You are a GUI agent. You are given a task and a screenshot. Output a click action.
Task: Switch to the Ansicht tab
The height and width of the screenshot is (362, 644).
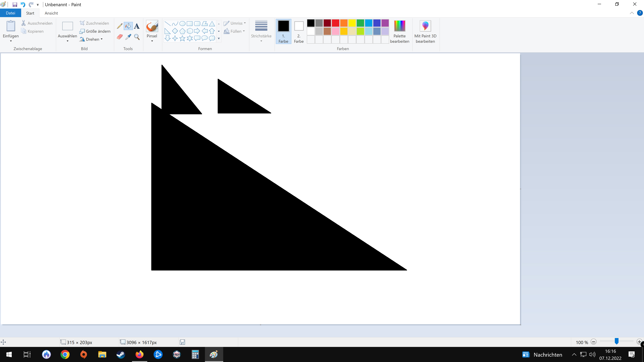(x=51, y=13)
